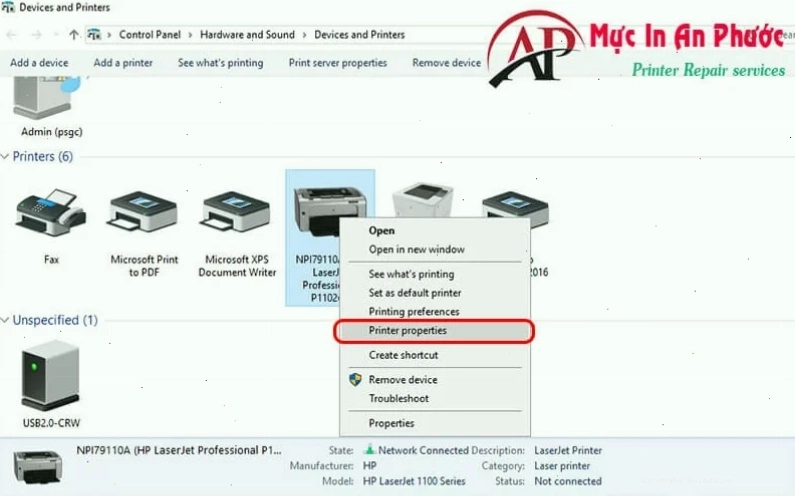Image resolution: width=795 pixels, height=497 pixels.
Task: Click the Printers (6) group heading
Action: point(43,157)
